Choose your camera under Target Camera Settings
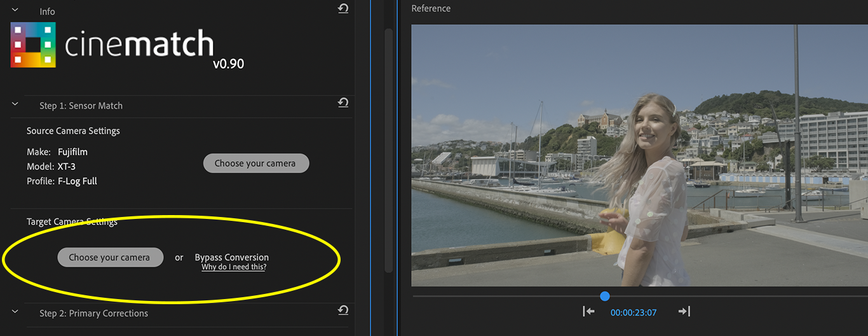Viewport: 868px width, 336px height. (111, 257)
